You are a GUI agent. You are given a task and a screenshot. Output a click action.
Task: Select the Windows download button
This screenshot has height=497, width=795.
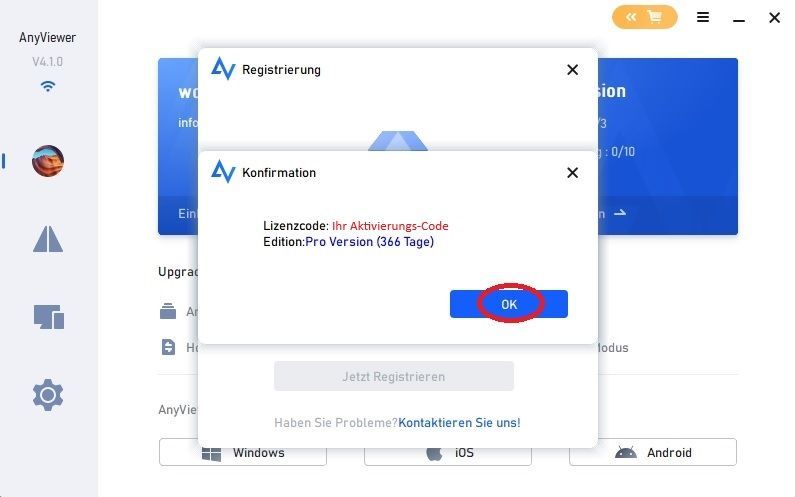pos(243,452)
